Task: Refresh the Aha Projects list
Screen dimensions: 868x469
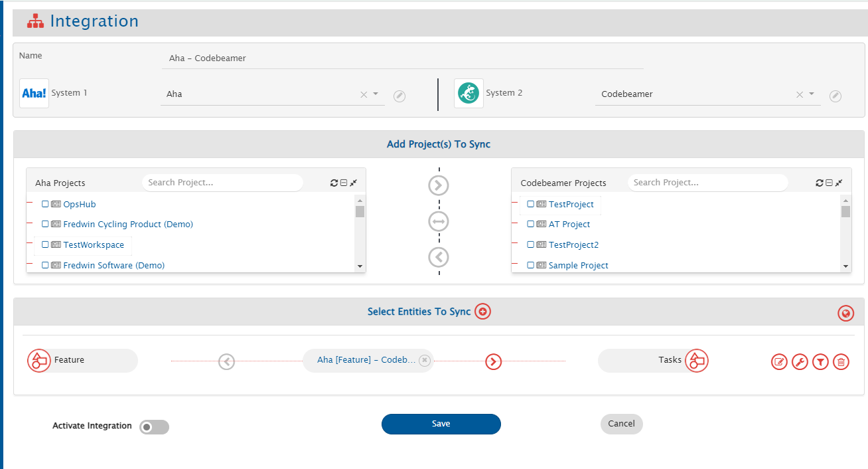Action: (334, 183)
